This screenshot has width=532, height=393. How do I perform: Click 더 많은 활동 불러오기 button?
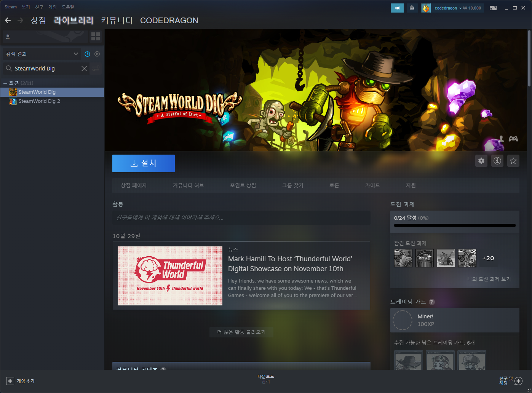click(x=241, y=332)
